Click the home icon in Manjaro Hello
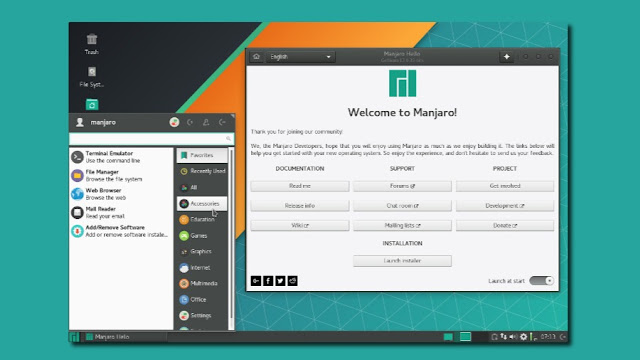 (x=256, y=57)
